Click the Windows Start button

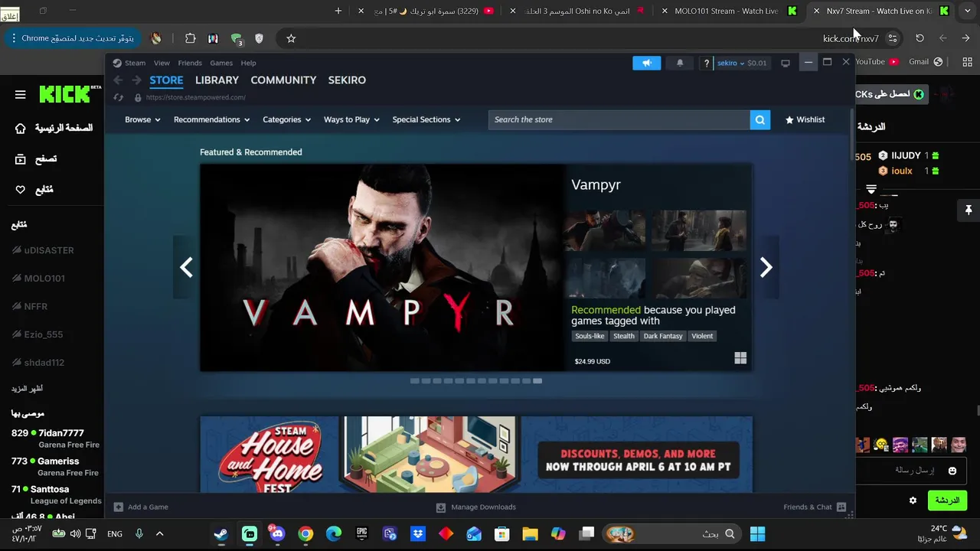pyautogui.click(x=757, y=533)
